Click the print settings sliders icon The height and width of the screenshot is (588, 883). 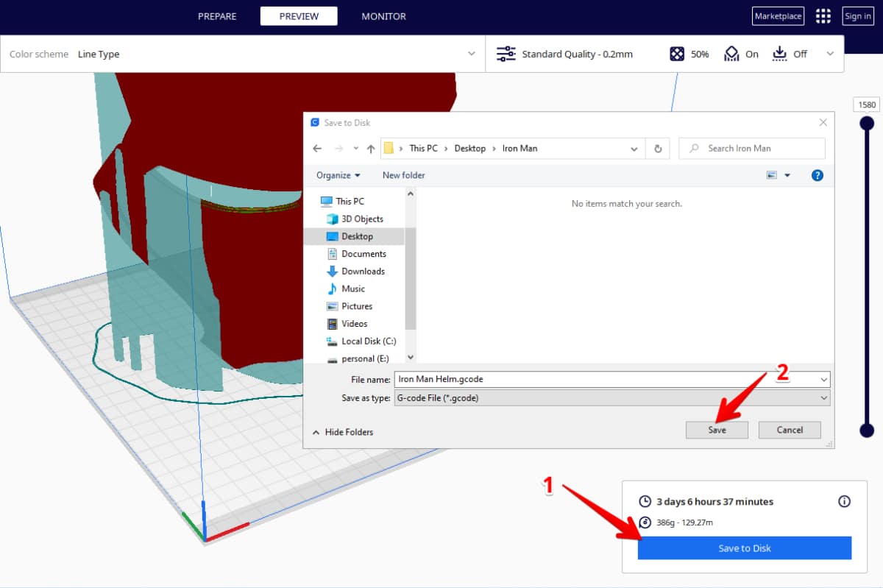pos(506,54)
